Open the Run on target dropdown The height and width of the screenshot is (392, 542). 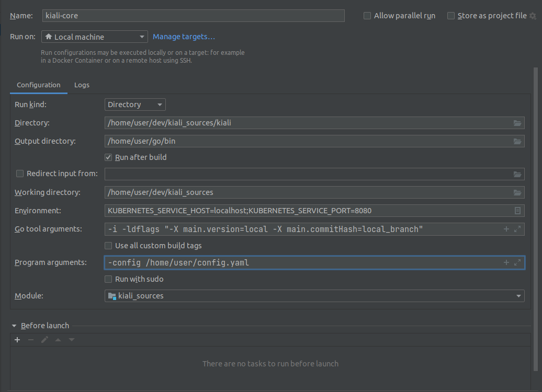[x=94, y=37]
